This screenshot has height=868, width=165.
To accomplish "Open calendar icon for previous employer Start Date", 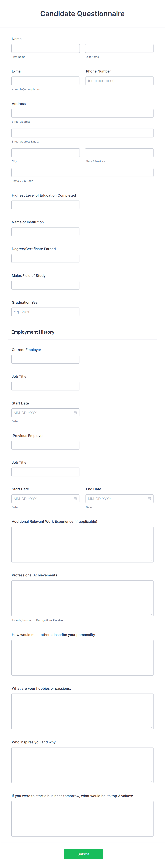I will [75, 499].
